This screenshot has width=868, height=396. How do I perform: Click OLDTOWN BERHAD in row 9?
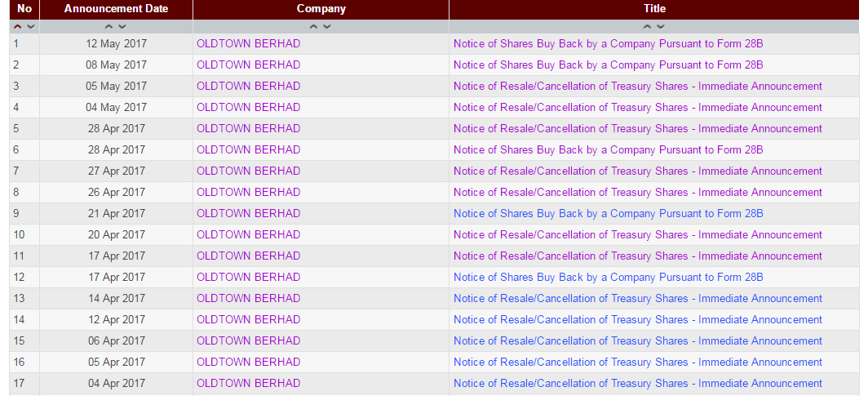tap(249, 214)
